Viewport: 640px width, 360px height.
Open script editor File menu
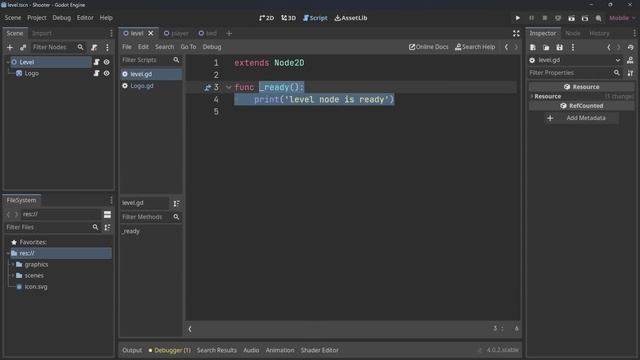click(x=127, y=47)
